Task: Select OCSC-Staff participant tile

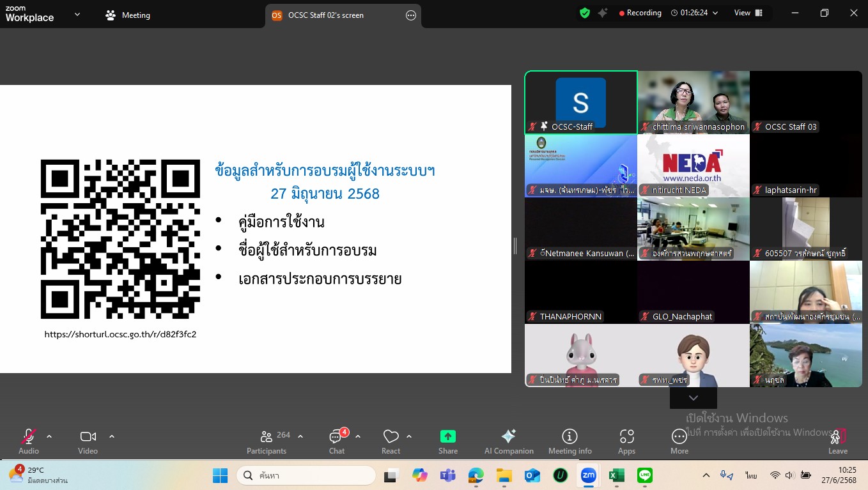Action: tap(581, 102)
